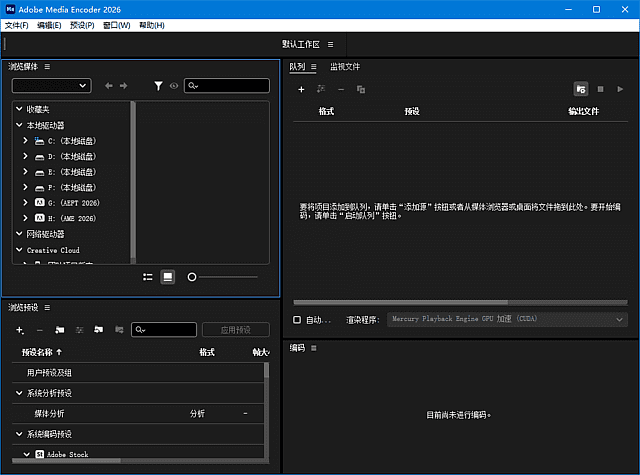Open the 文件(F) menu
Viewport: 640px width, 475px height.
tap(17, 25)
